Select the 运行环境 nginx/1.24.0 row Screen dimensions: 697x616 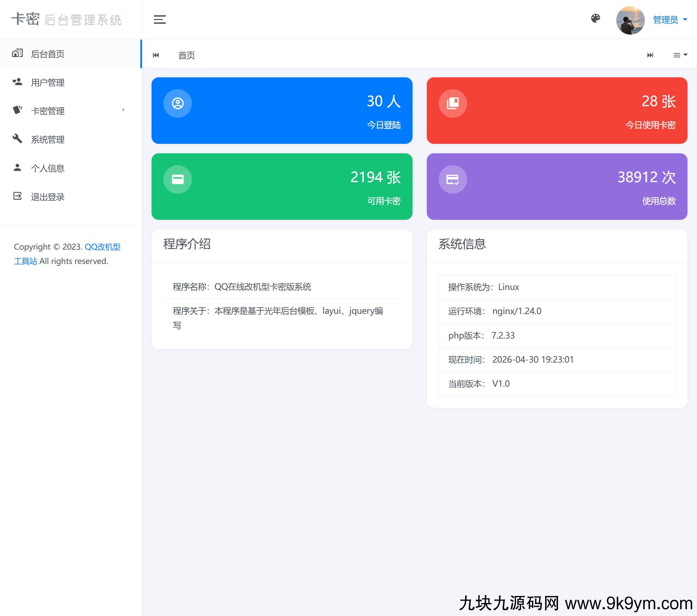point(557,311)
